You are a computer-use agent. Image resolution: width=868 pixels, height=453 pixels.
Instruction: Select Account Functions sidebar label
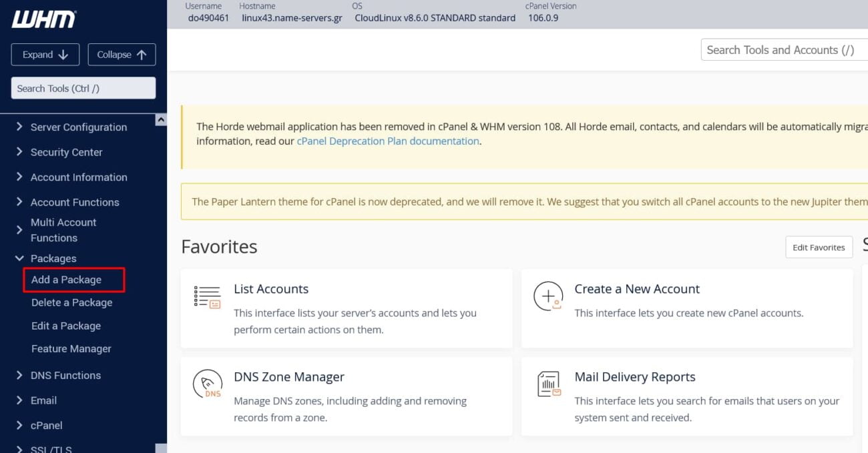coord(75,202)
